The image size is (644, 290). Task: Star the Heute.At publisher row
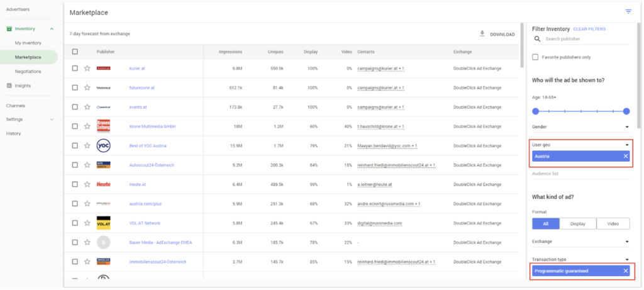coord(87,184)
